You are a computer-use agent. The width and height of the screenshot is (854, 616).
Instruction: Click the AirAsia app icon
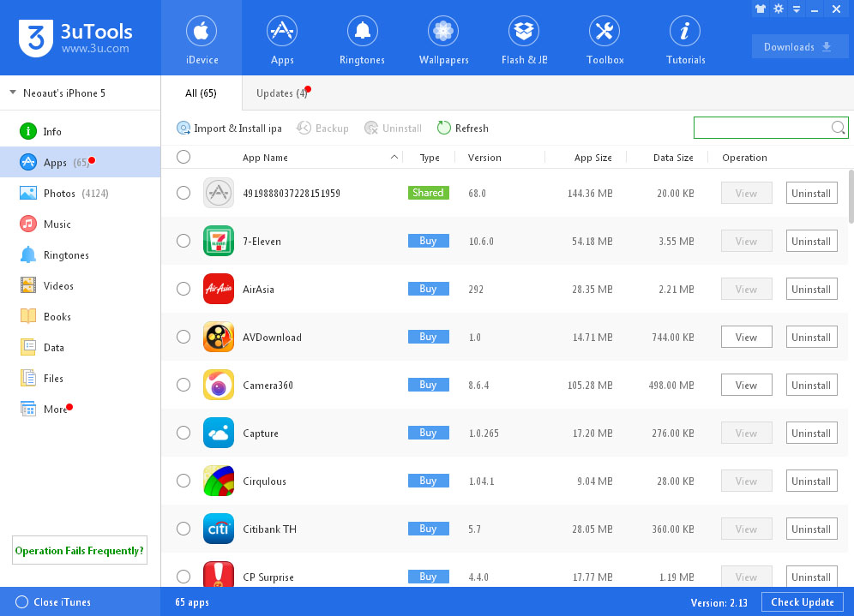219,289
